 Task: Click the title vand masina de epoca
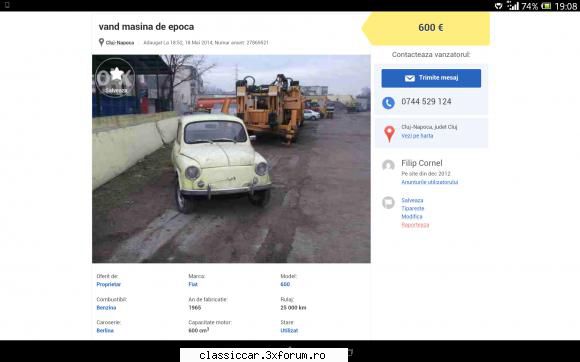[146, 27]
